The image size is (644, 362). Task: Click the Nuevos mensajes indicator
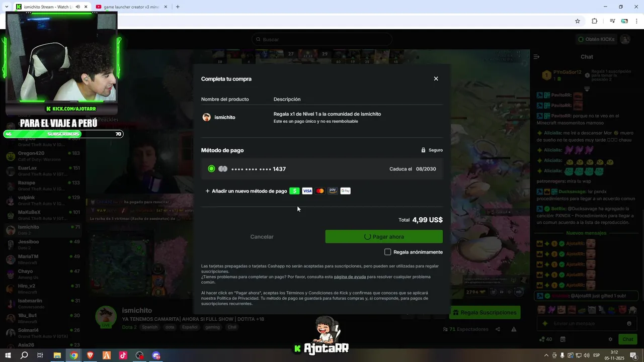pos(586,233)
